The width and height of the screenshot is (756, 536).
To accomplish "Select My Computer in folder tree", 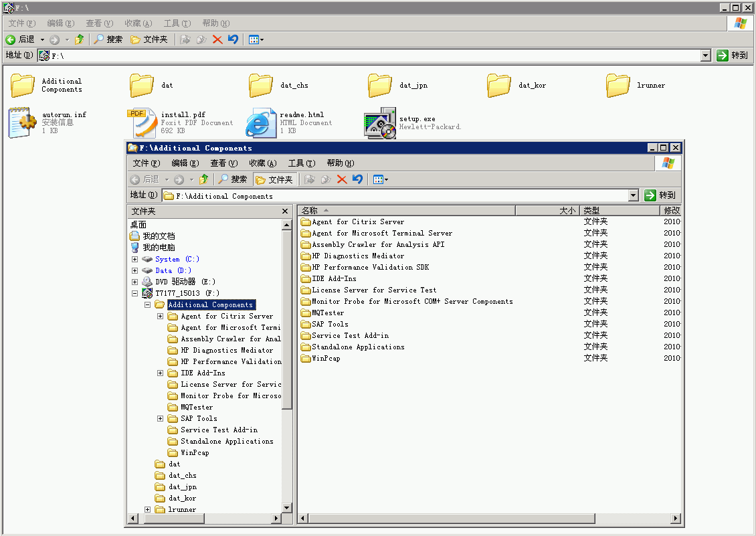I will (153, 248).
